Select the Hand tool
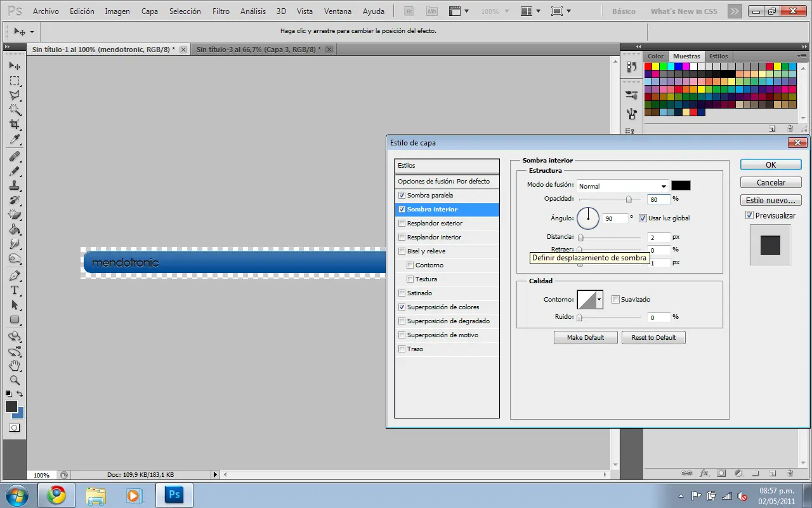This screenshot has height=508, width=812. coord(15,366)
